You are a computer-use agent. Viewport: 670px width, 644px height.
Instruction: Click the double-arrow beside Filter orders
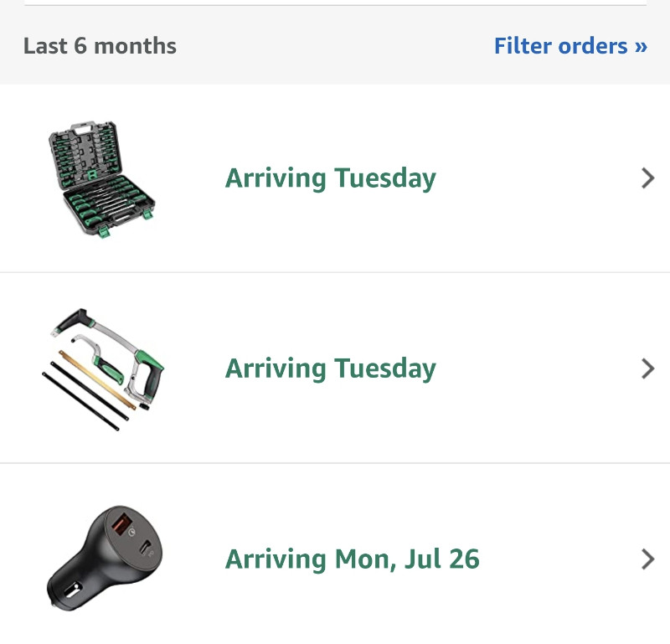[641, 47]
